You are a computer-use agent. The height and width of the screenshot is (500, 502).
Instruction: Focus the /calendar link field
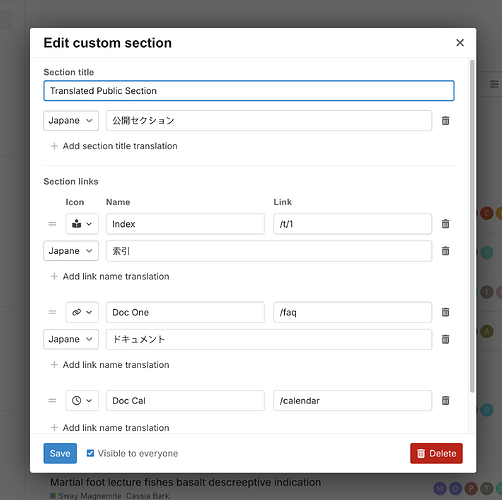353,401
